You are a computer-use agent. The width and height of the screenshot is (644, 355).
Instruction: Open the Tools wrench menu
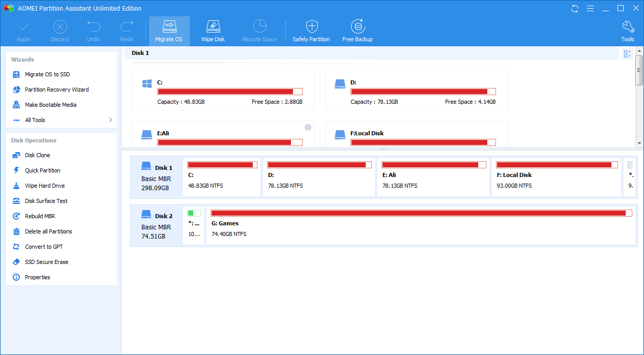point(628,31)
